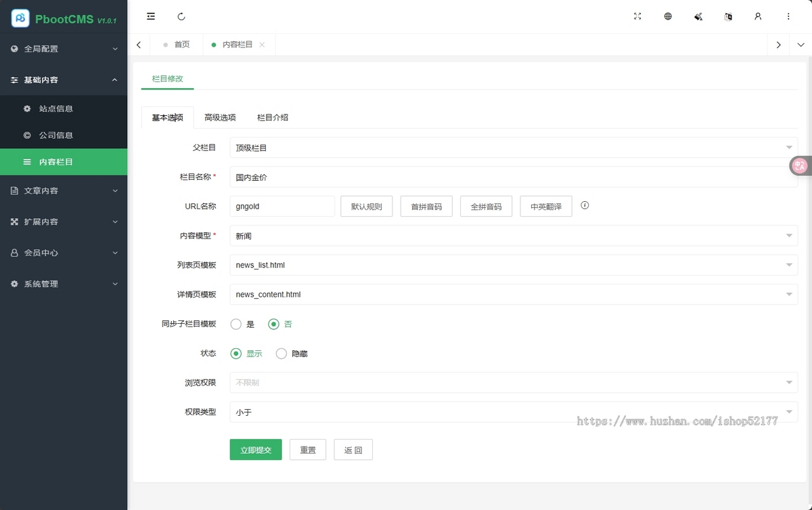Open 内容栏目 in the sidebar
This screenshot has height=510, width=812.
(64, 162)
